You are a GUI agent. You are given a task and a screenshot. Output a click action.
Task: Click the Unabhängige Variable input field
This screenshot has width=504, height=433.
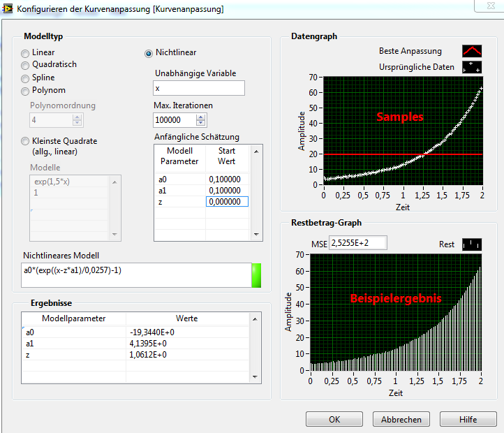[199, 88]
